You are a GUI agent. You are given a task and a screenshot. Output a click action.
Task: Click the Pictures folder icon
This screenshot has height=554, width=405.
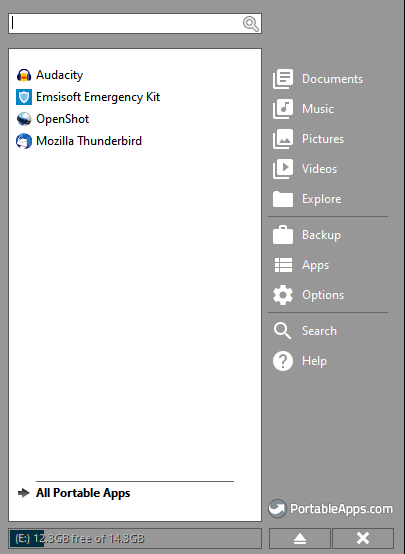click(283, 139)
